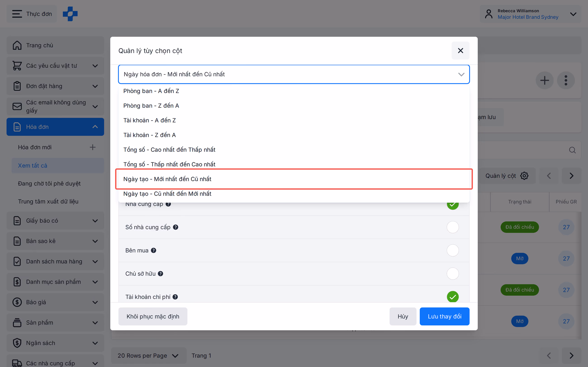Click the help icon beside Số nhà cung cấp
The height and width of the screenshot is (367, 588).
tap(175, 227)
